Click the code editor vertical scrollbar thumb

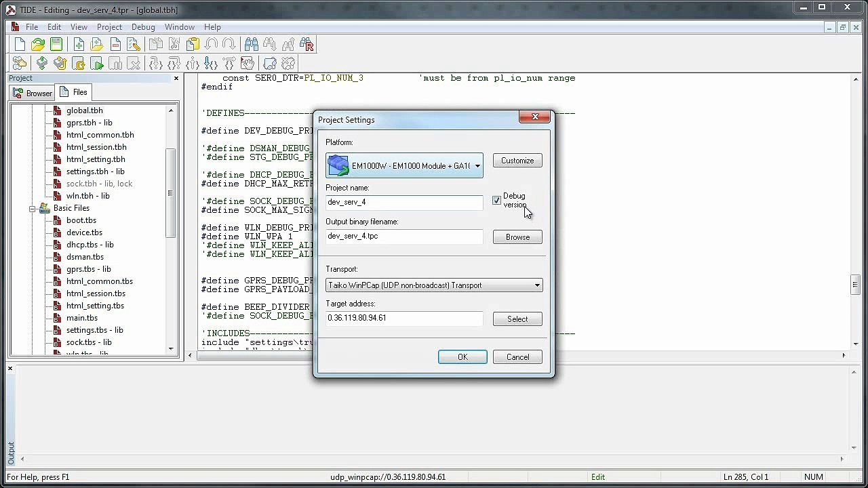855,284
